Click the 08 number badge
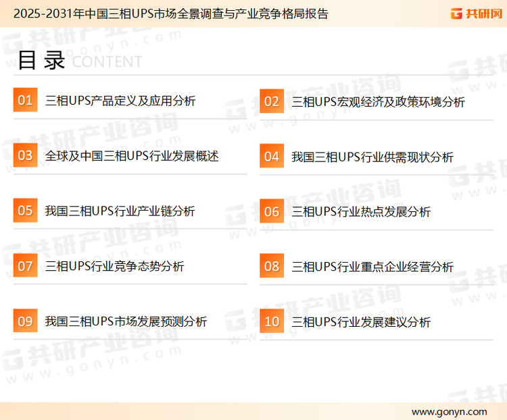Screen dimensions: 507x420 [x=272, y=266]
